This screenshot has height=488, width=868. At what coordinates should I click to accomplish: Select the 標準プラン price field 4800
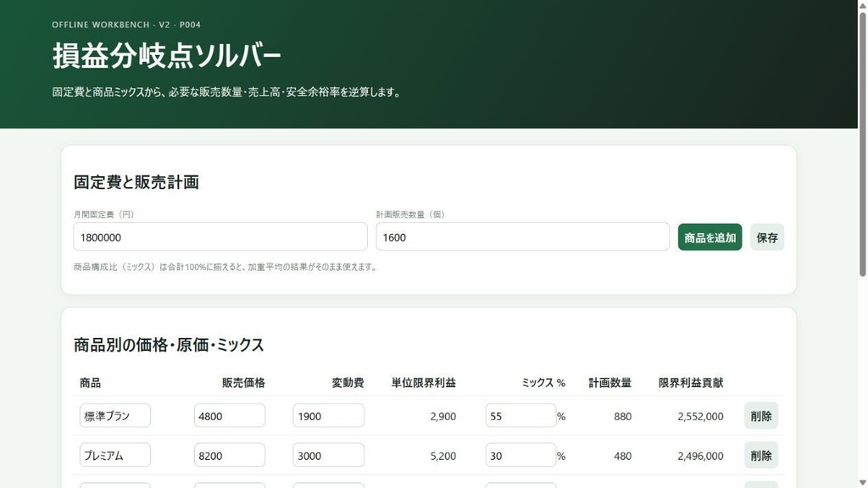point(230,415)
